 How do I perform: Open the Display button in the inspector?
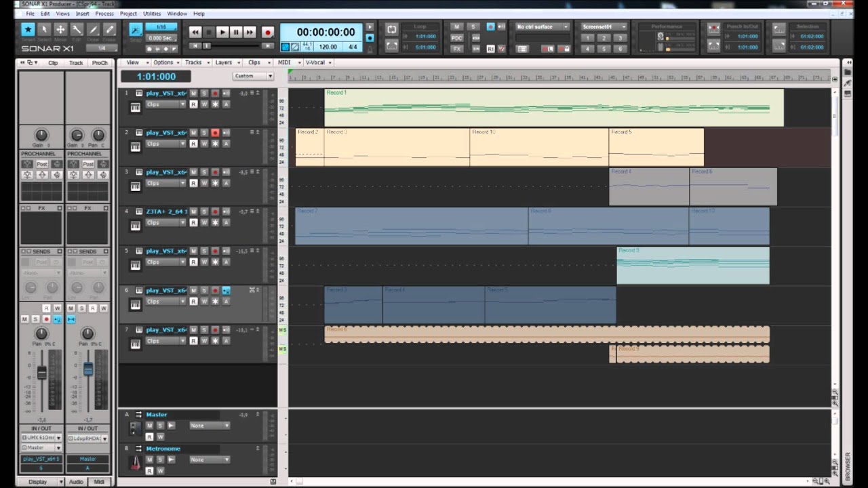click(42, 482)
